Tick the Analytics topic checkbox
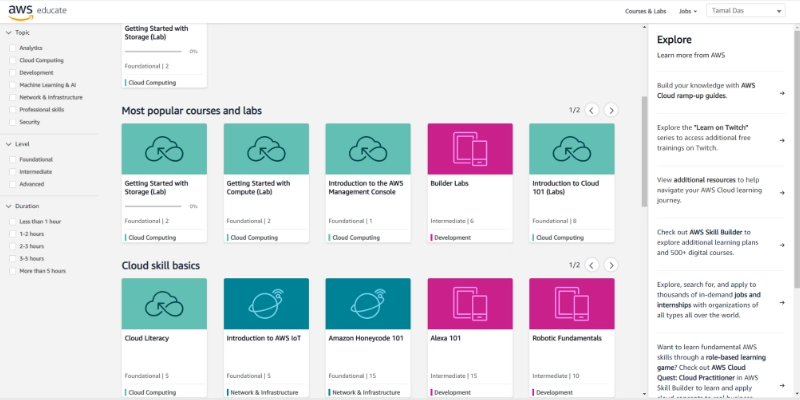Screen dimensions: 800x400 click(13, 48)
